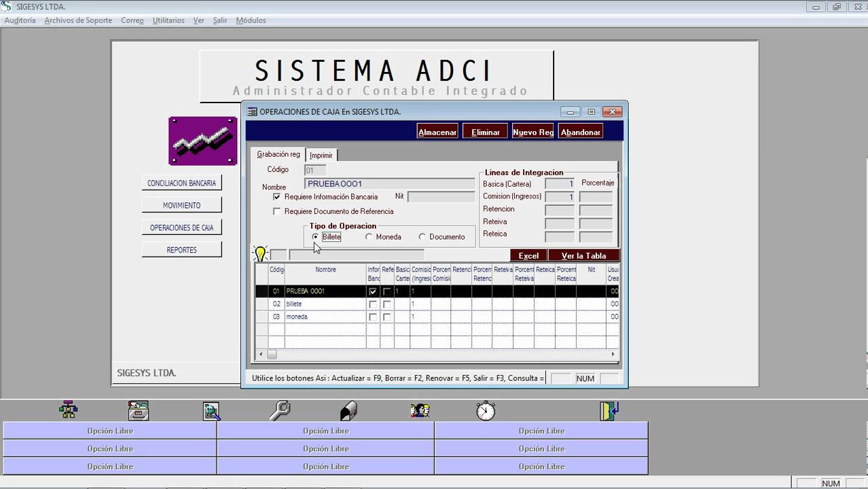Click table's horizontal scrollbar left arrow
The width and height of the screenshot is (868, 489).
pos(261,354)
